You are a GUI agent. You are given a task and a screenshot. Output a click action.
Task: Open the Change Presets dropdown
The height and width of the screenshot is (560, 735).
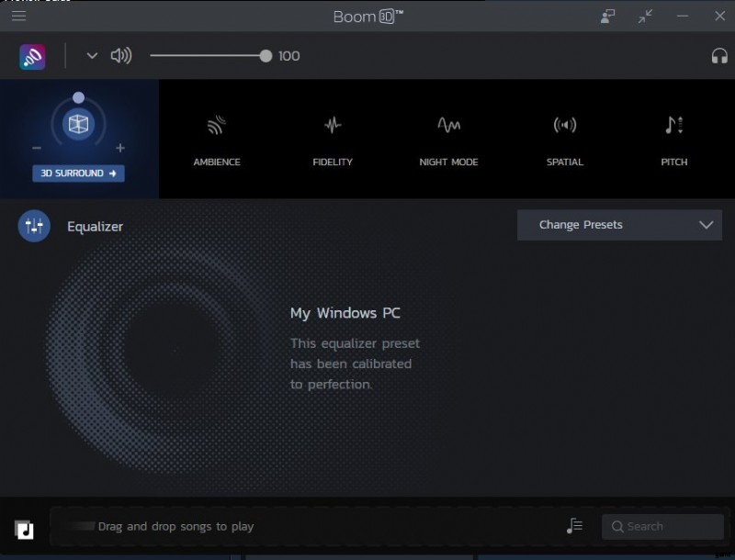click(619, 225)
